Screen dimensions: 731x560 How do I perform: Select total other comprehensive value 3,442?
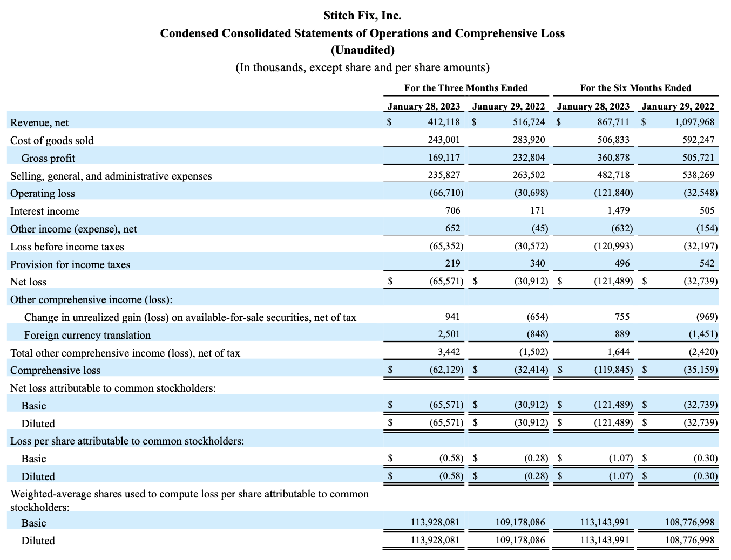pyautogui.click(x=449, y=352)
